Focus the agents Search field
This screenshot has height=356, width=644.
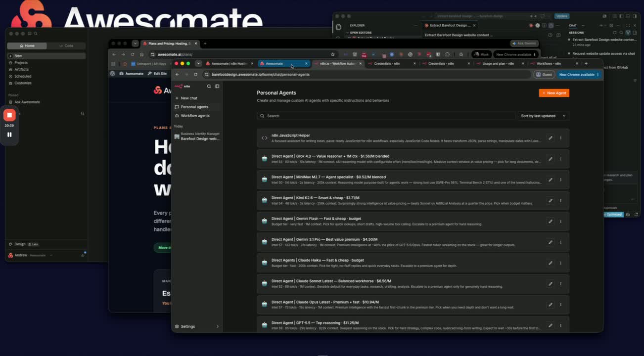[x=386, y=116]
